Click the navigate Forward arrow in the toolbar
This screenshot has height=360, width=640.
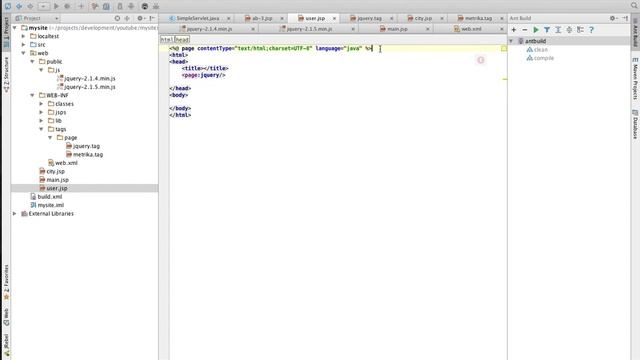pos(30,6)
